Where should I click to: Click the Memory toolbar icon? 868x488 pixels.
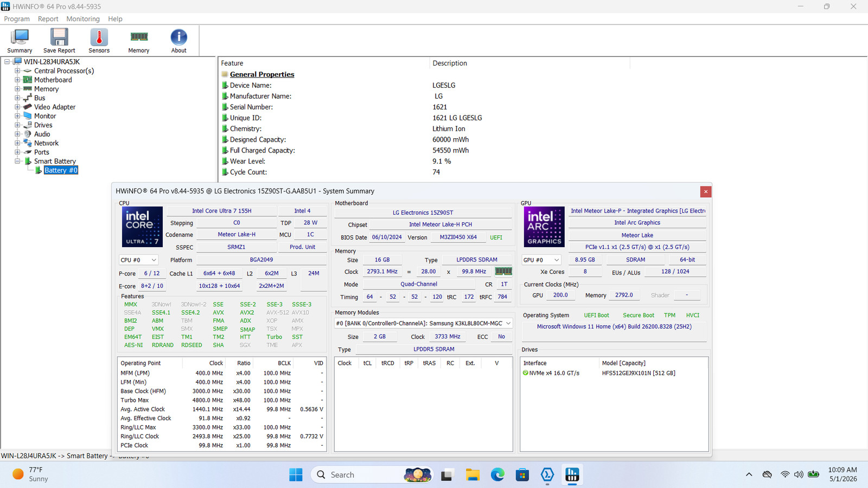(x=139, y=41)
